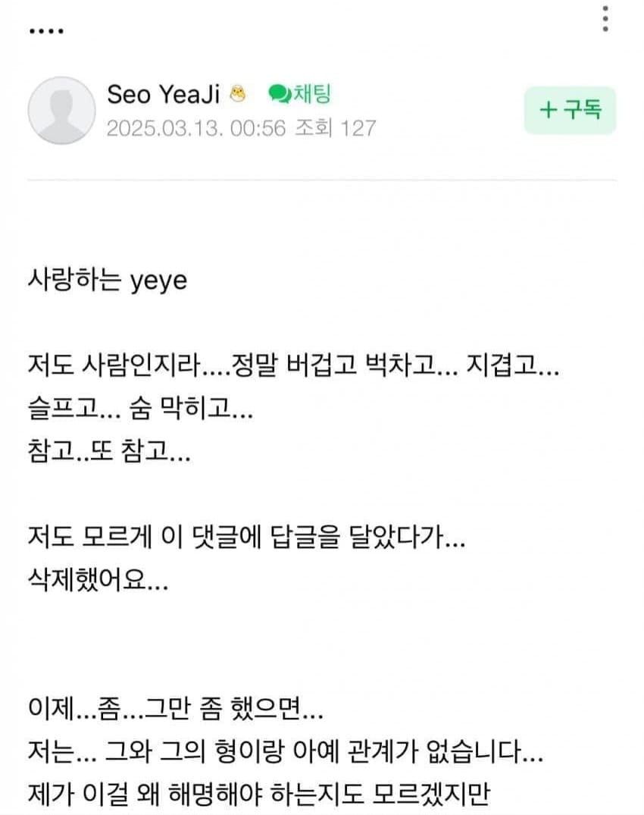This screenshot has height=815, width=644.
Task: Select the view count 조회 127
Action: (335, 128)
